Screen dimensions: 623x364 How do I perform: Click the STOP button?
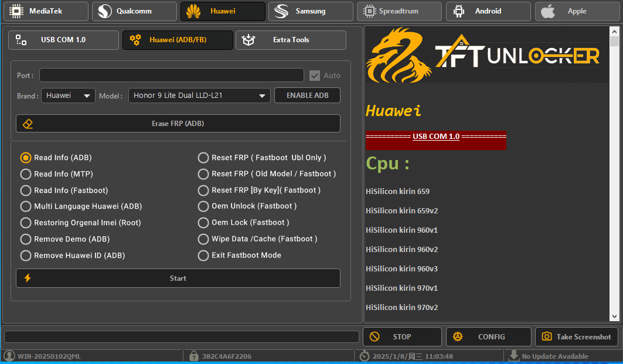(402, 336)
